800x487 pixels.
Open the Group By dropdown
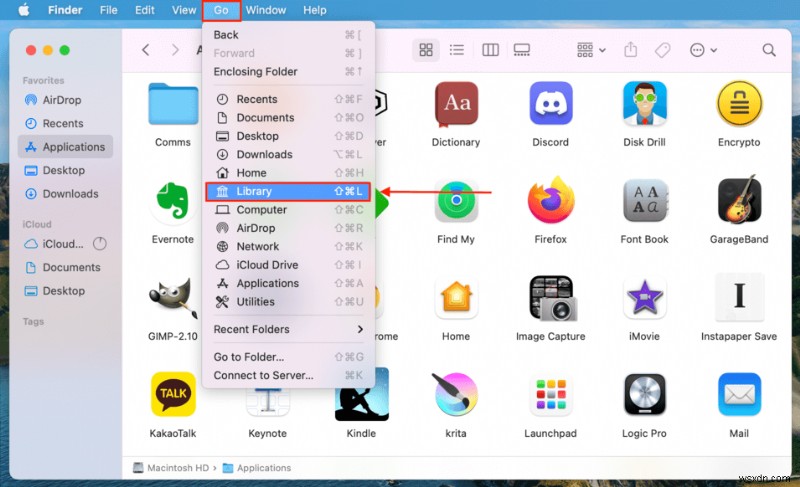pyautogui.click(x=591, y=49)
